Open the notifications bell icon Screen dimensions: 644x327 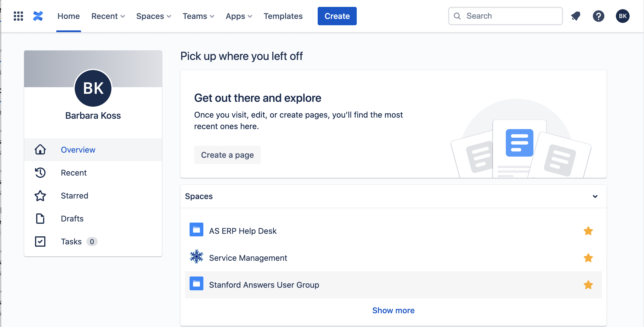click(576, 16)
